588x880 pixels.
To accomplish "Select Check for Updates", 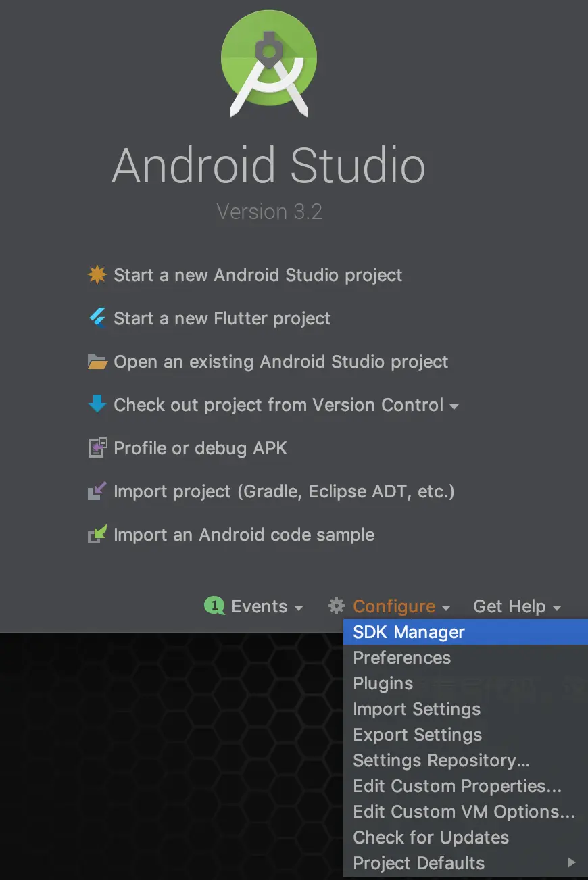I will click(466, 837).
